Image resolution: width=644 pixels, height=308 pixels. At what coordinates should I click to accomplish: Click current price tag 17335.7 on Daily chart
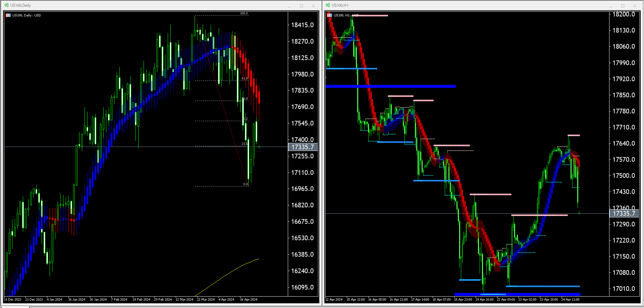pos(303,147)
